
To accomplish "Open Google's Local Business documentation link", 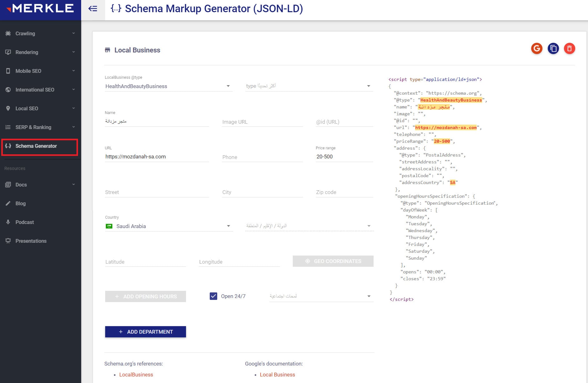I will tap(277, 375).
